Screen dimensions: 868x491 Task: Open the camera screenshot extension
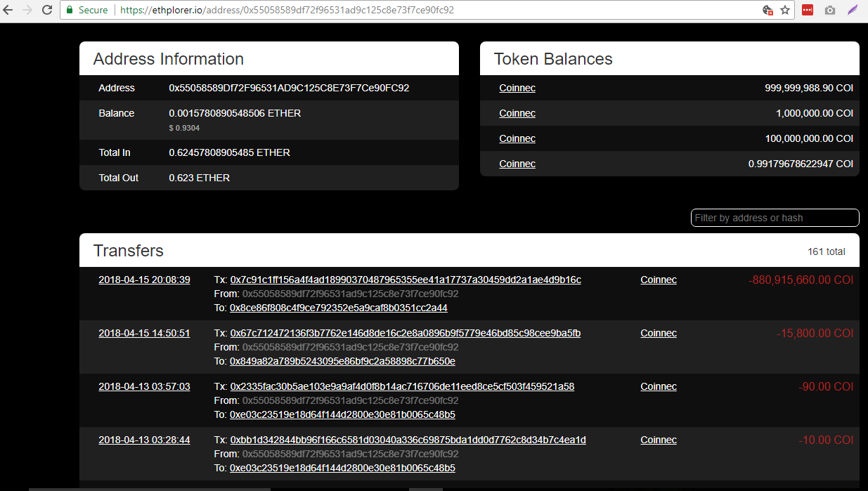[x=830, y=11]
